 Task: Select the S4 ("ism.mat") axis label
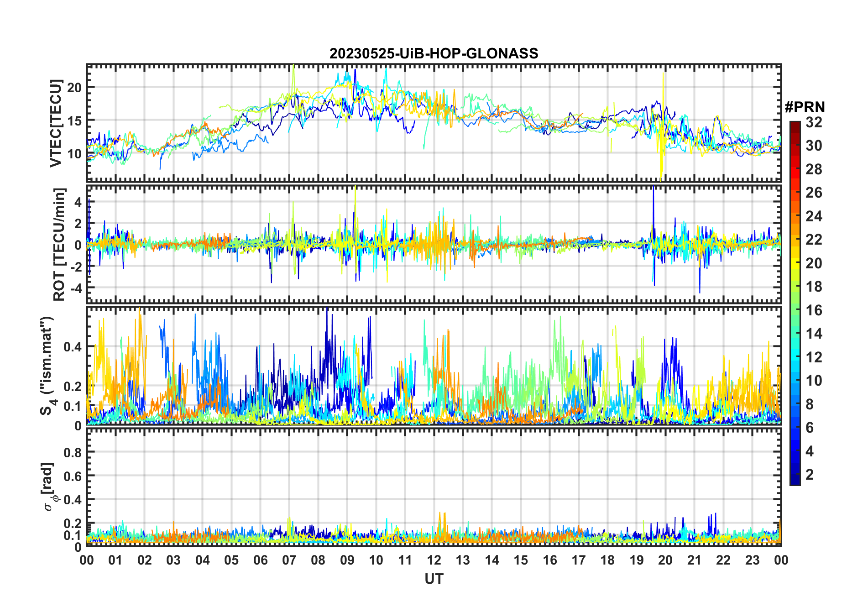click(47, 366)
